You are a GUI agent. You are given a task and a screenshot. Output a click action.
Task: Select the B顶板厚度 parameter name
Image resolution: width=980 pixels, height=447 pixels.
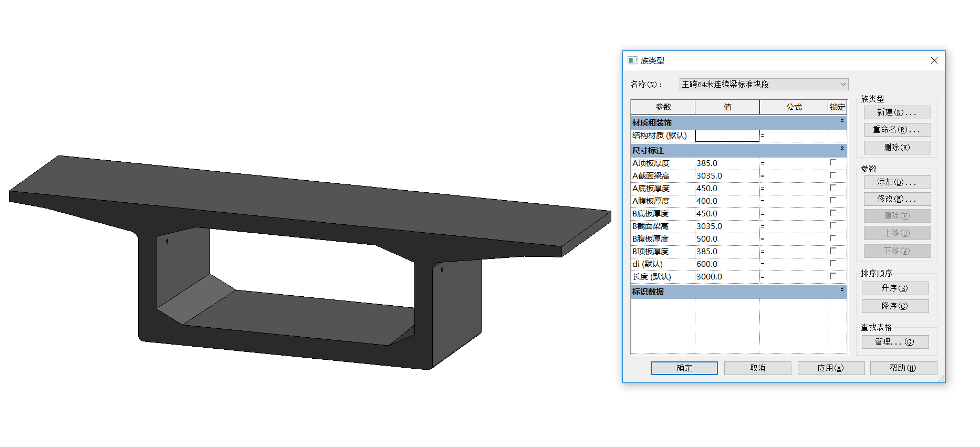click(650, 252)
